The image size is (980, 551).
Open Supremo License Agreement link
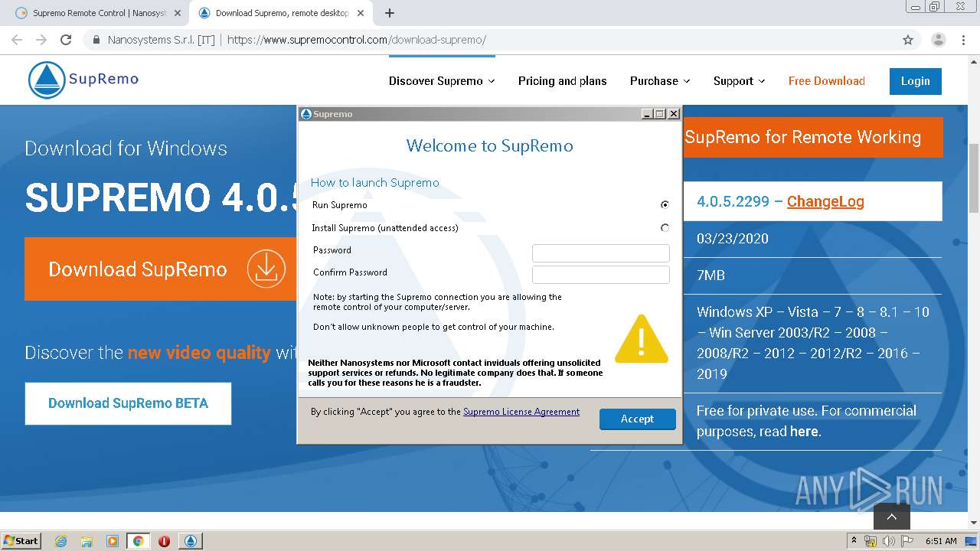(521, 412)
